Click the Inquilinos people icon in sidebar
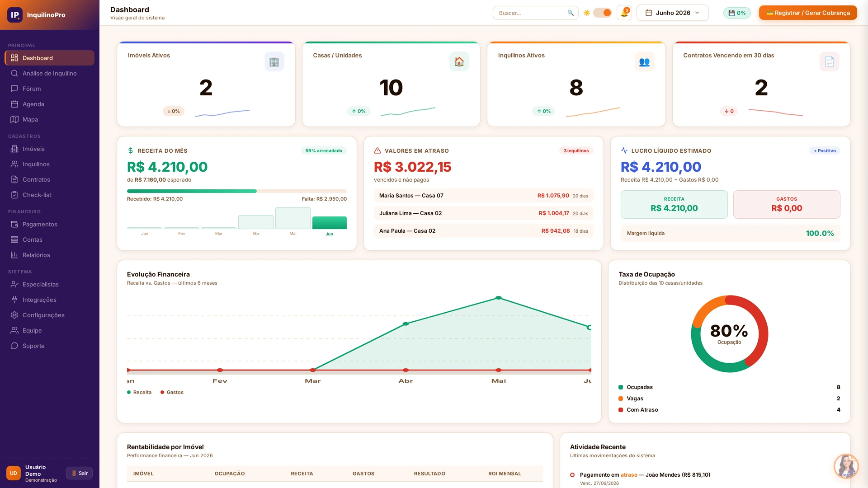The width and height of the screenshot is (868, 488). 14,164
